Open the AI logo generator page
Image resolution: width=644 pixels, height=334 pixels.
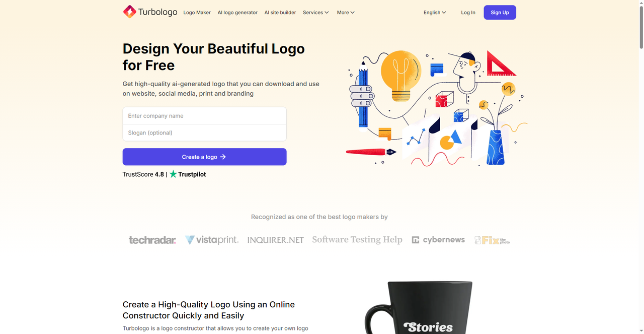coord(237,13)
